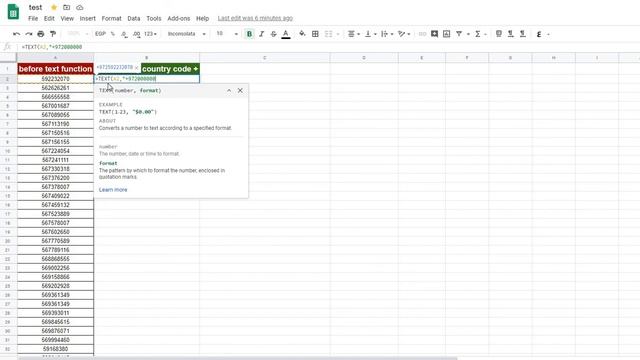Open vertical align dropdown
Viewport: 640px width, 360px height.
pyautogui.click(x=370, y=34)
